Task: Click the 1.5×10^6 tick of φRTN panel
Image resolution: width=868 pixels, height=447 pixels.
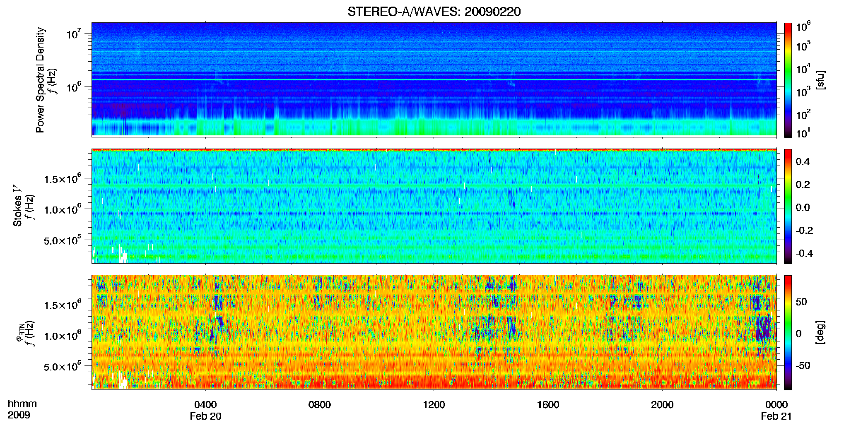Action: [63, 305]
